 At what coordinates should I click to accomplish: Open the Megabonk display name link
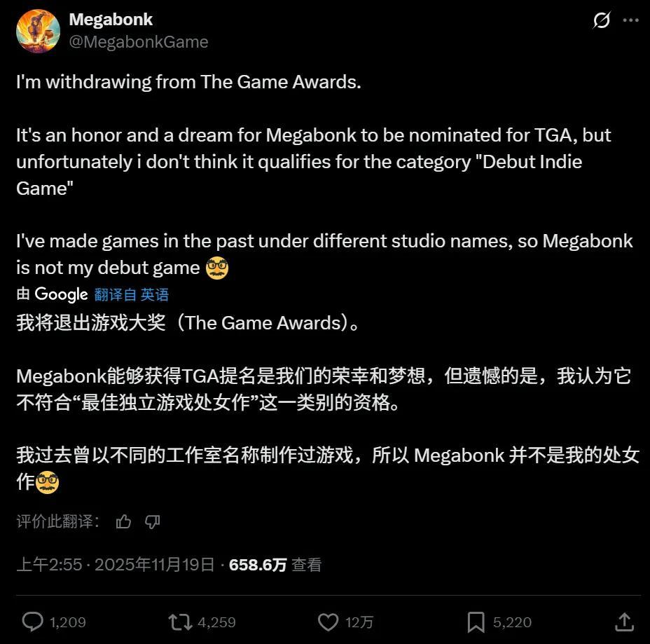[x=111, y=20]
